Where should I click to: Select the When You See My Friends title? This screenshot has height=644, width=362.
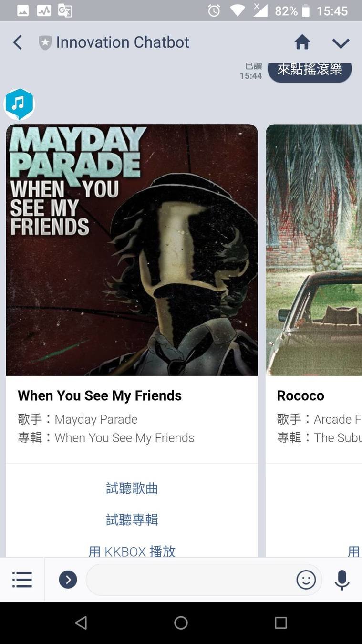pyautogui.click(x=100, y=395)
